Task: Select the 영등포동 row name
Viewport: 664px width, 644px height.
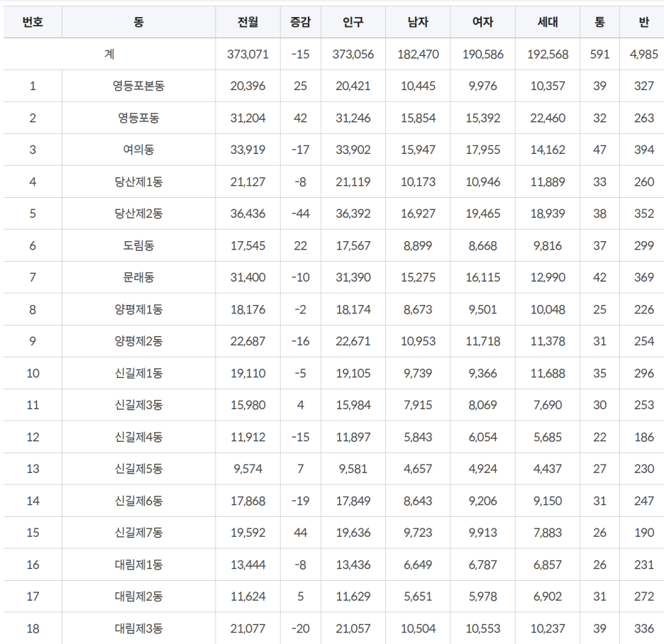Action: tap(138, 118)
